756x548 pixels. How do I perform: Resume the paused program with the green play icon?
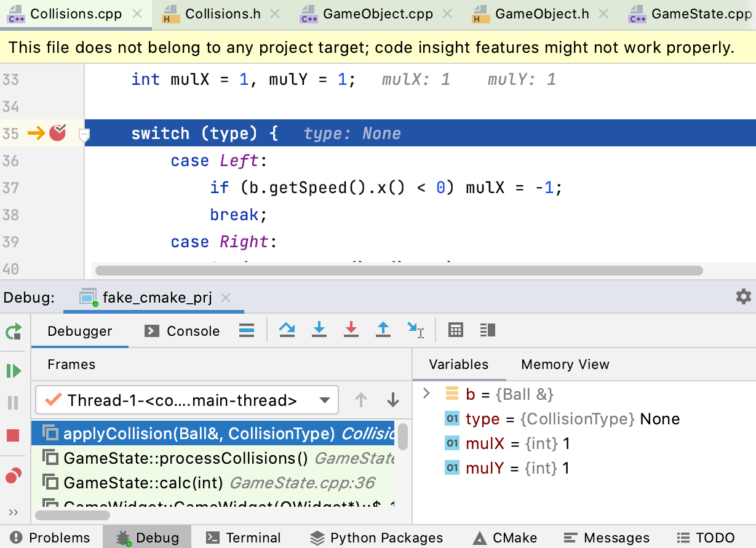pos(14,370)
